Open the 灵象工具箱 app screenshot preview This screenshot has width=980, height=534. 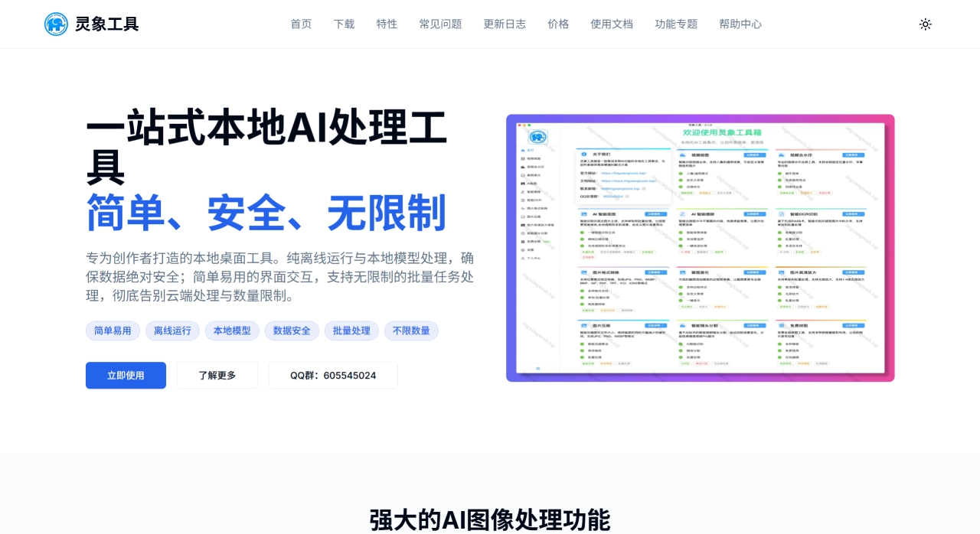[x=701, y=248]
